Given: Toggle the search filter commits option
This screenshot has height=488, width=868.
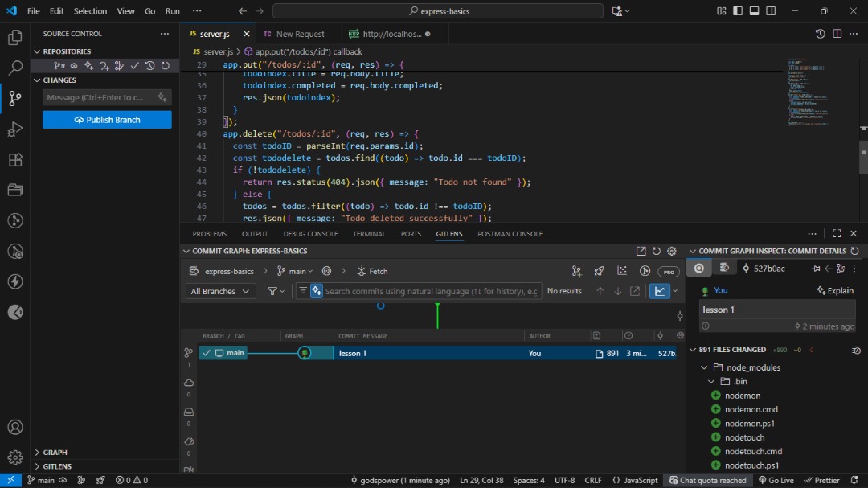Looking at the screenshot, I should (303, 291).
